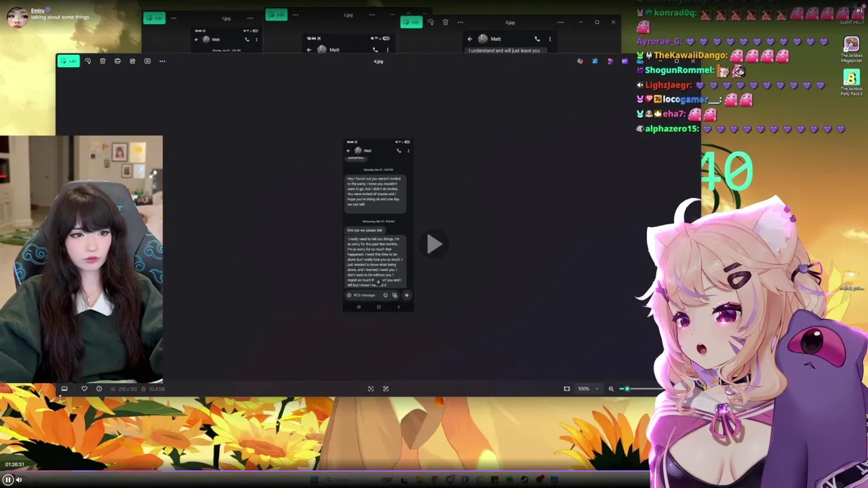This screenshot has width=868, height=488.
Task: Click the 2.jpg title text
Action: point(348,15)
